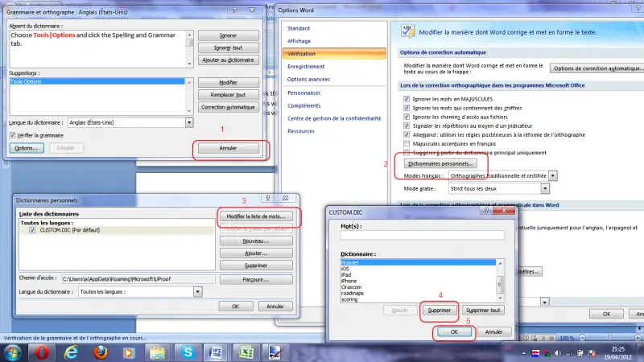Adjust the Word zoom slider in status bar

tap(610, 338)
